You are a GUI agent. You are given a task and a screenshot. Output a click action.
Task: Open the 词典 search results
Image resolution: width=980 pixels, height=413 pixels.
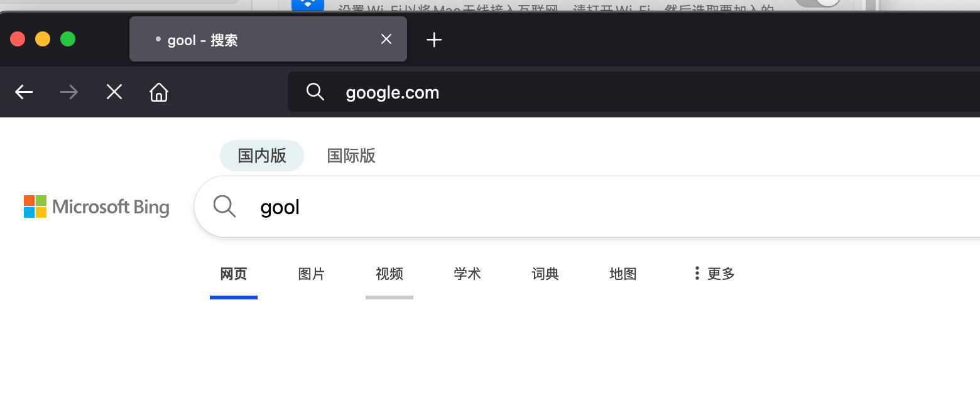pyautogui.click(x=545, y=274)
